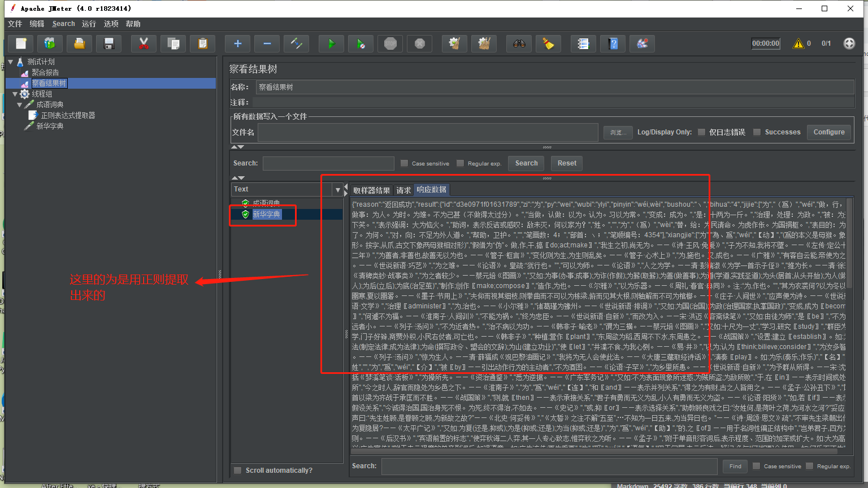
Task: Save the test plan with floppy icon
Action: point(109,43)
